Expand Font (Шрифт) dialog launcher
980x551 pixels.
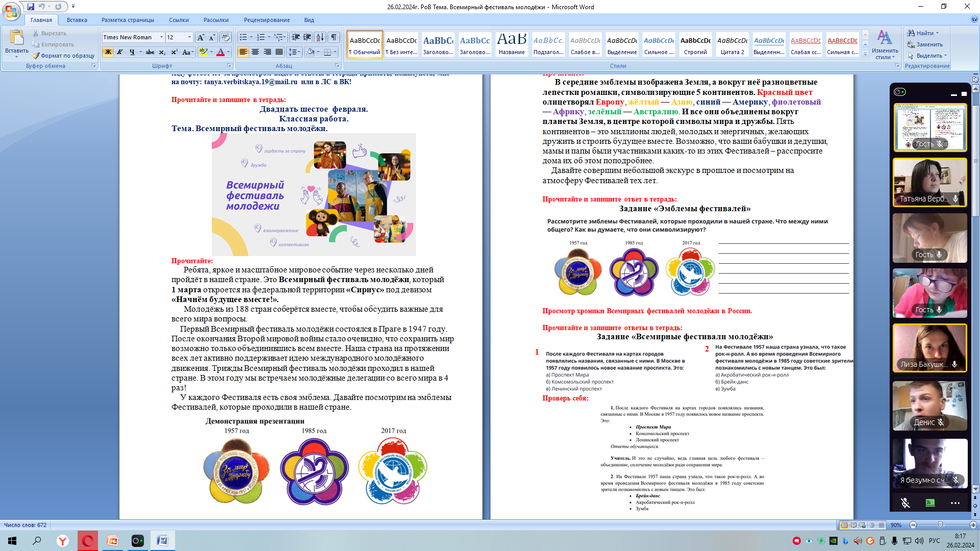coord(229,66)
